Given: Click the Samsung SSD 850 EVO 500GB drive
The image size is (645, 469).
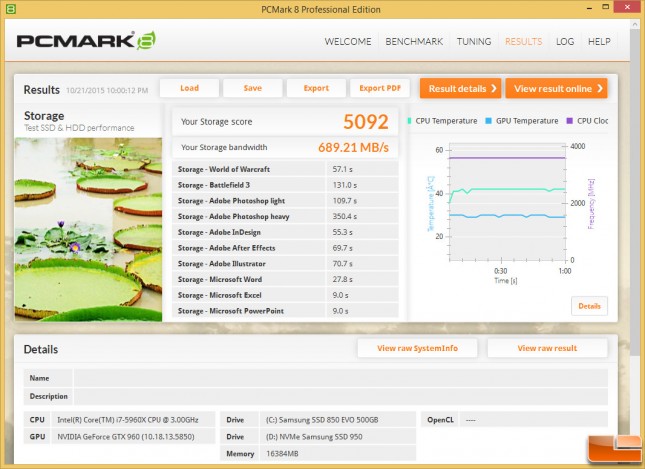Looking at the screenshot, I should point(322,420).
